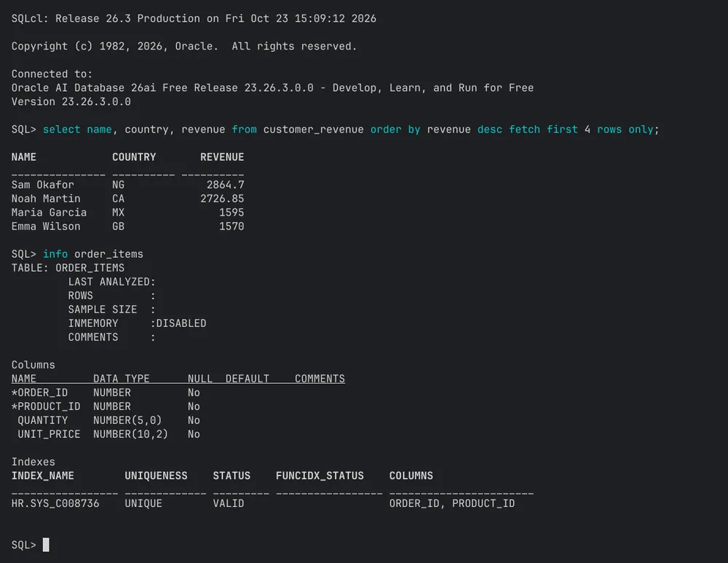
Task: Click the 'GB' country value
Action: [x=118, y=227]
